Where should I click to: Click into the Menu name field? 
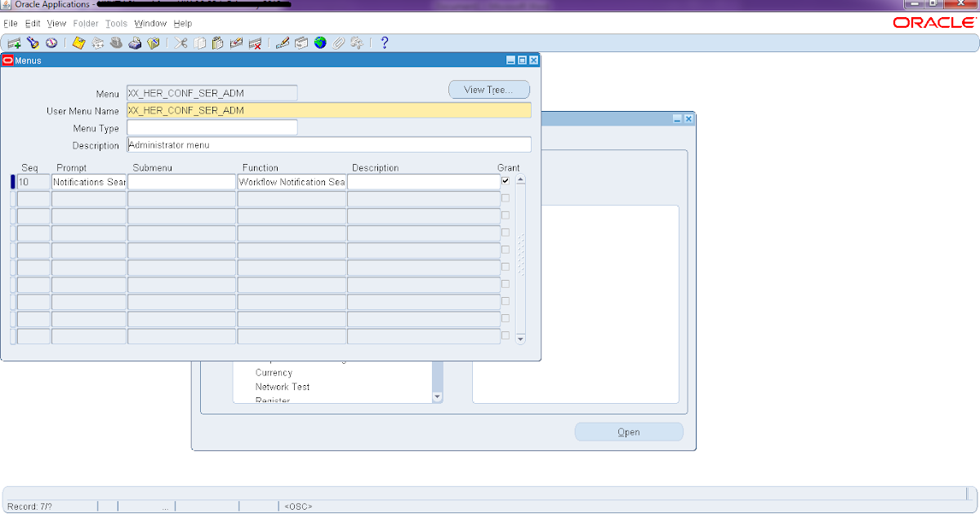point(212,93)
